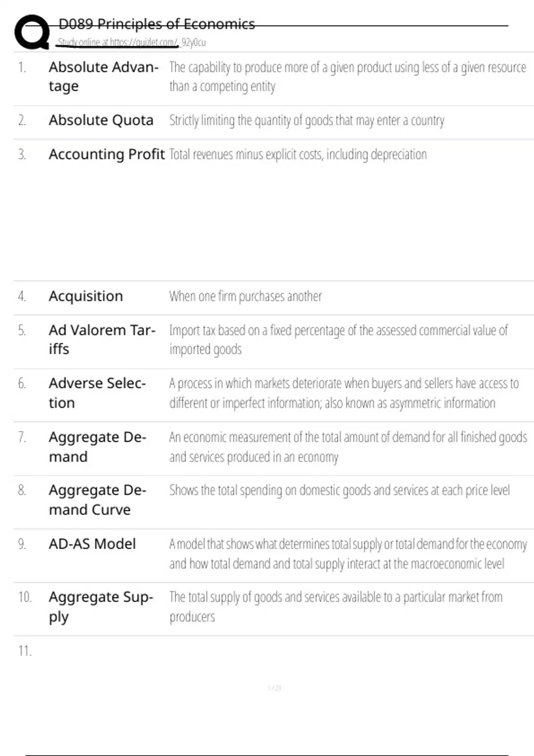The width and height of the screenshot is (534, 756).
Task: Click the asymmetric information definition text
Action: (344, 394)
